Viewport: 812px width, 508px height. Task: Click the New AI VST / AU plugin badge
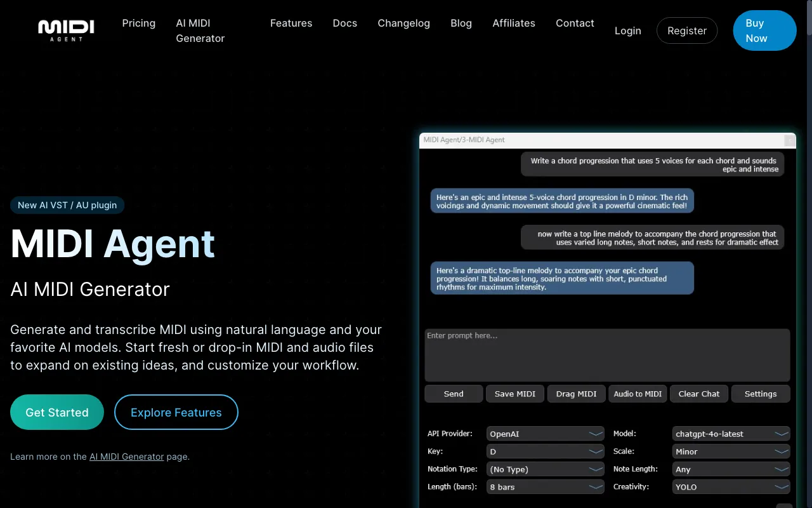point(67,205)
